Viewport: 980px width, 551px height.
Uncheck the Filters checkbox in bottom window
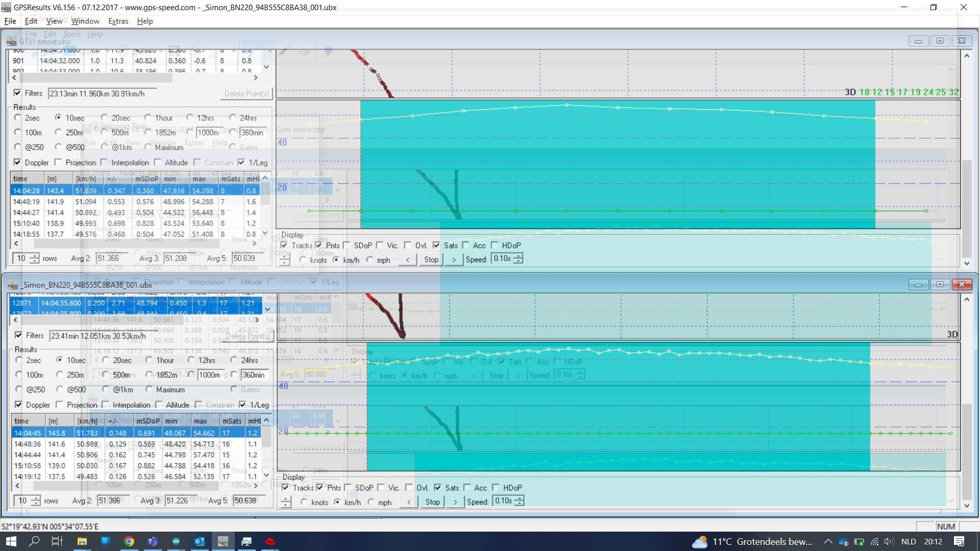point(19,335)
